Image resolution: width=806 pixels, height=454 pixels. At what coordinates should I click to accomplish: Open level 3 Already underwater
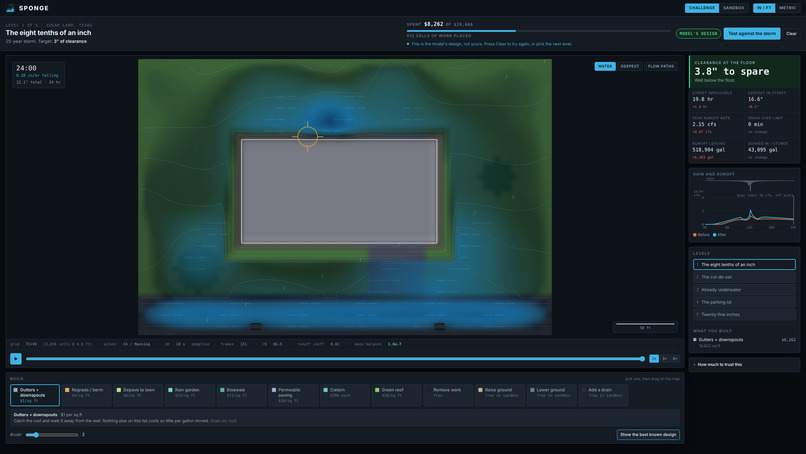[x=744, y=289]
